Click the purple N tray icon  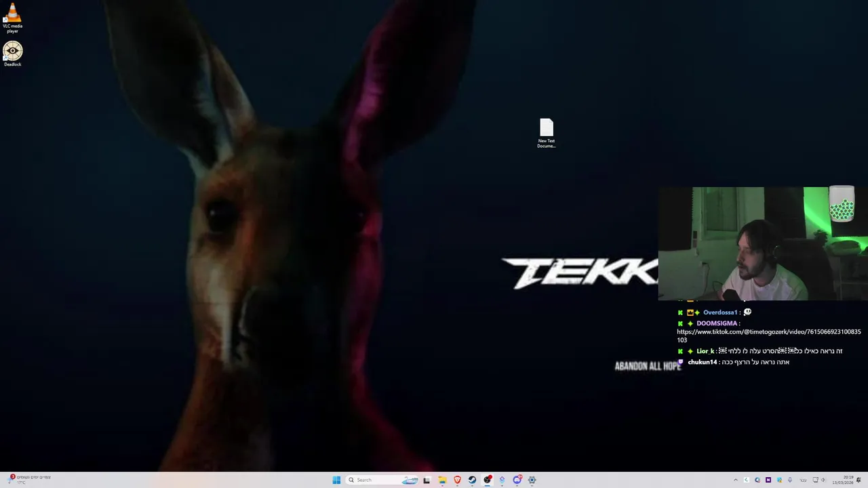tap(768, 480)
